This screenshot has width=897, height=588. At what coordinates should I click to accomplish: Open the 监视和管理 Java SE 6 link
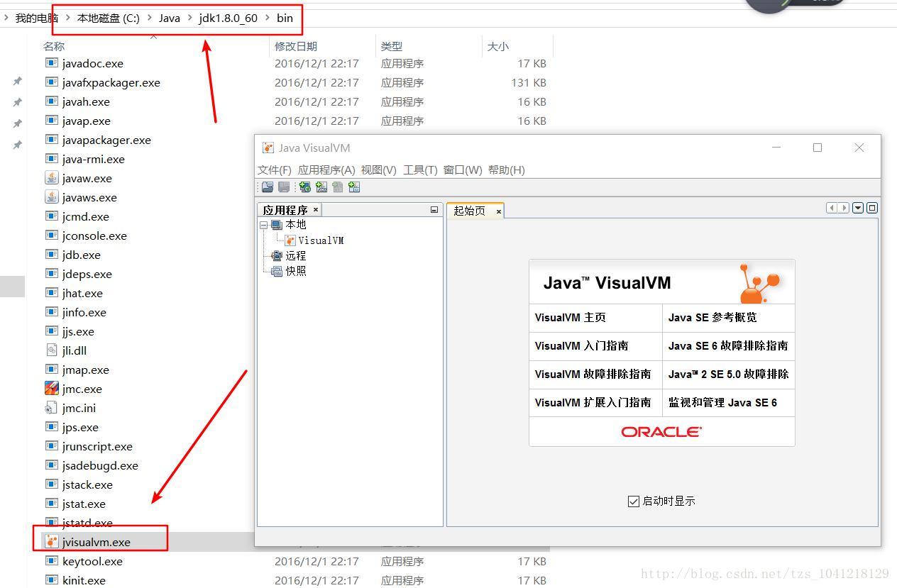pyautogui.click(x=722, y=403)
